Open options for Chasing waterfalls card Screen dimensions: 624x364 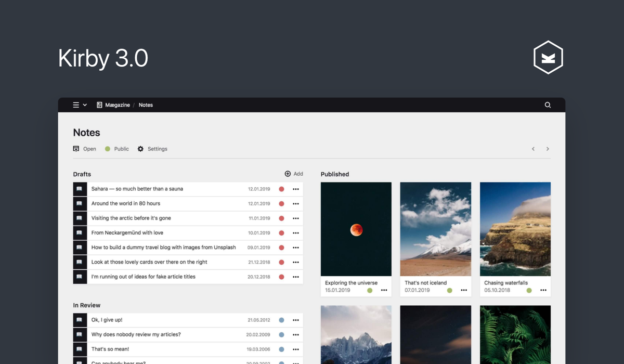(x=543, y=290)
